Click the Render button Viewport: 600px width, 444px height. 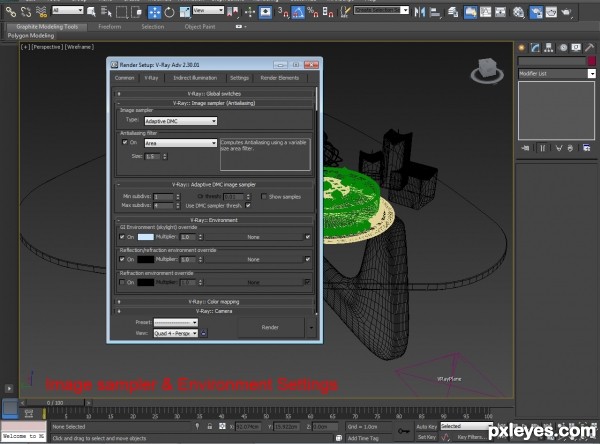coord(270,327)
